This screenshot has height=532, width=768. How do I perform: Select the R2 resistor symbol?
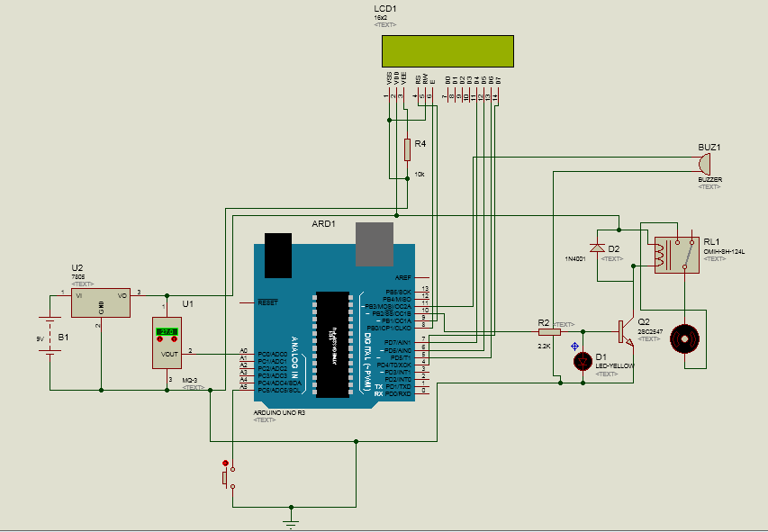click(x=549, y=332)
